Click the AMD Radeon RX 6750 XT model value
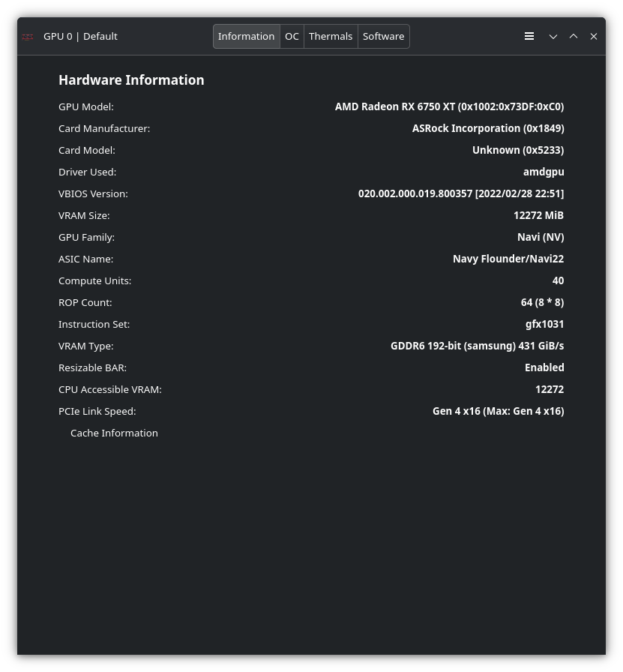 [x=449, y=106]
